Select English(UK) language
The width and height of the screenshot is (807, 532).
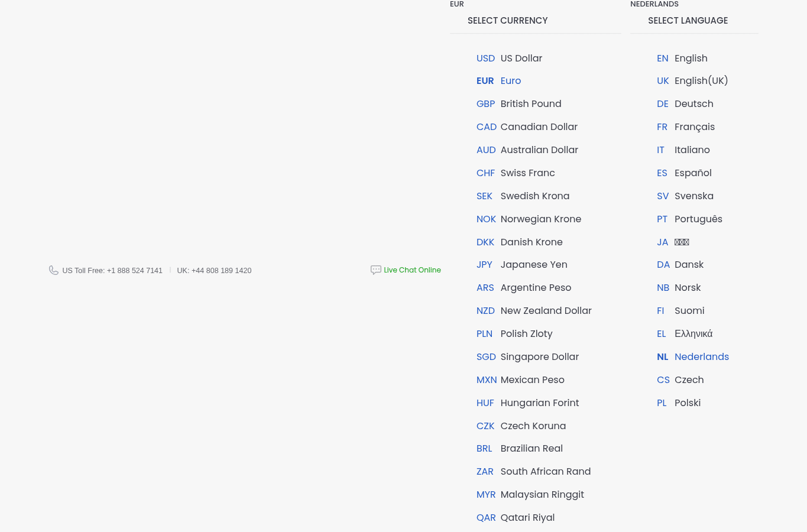(x=692, y=81)
